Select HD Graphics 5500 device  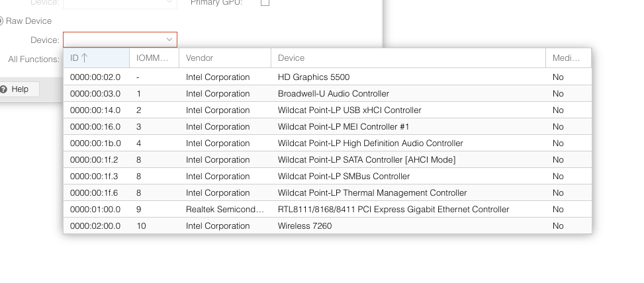pyautogui.click(x=314, y=77)
